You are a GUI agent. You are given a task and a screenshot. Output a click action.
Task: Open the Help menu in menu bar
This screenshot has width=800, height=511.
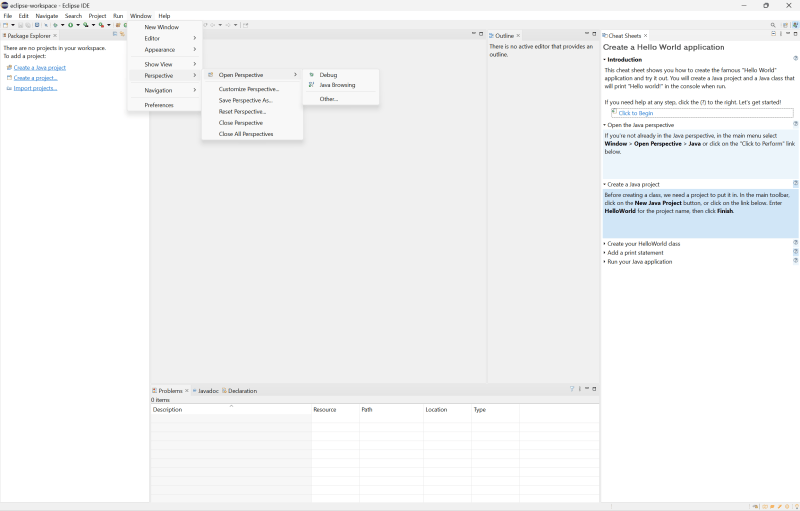pos(164,16)
